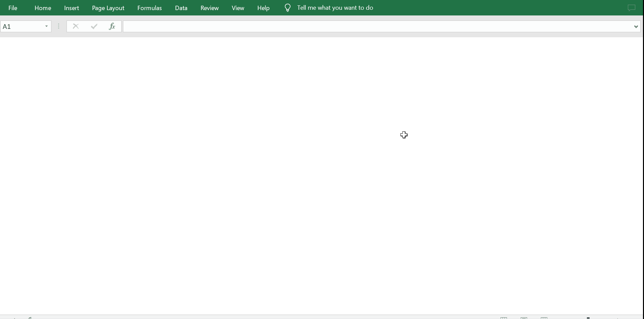This screenshot has width=644, height=319.
Task: Open the Comments pane speech bubble icon
Action: coord(632,8)
